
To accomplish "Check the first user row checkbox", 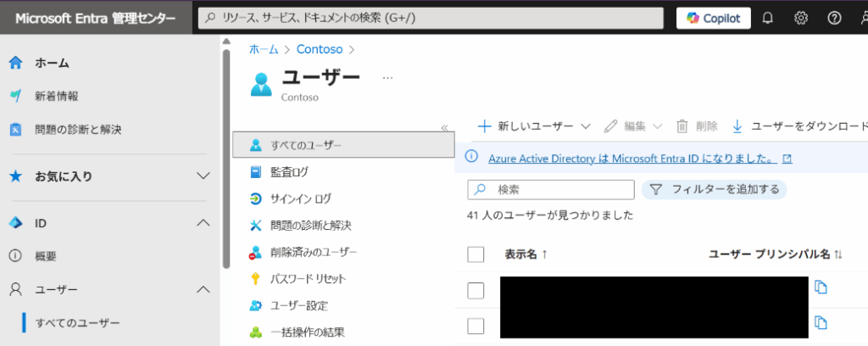I will 476,291.
